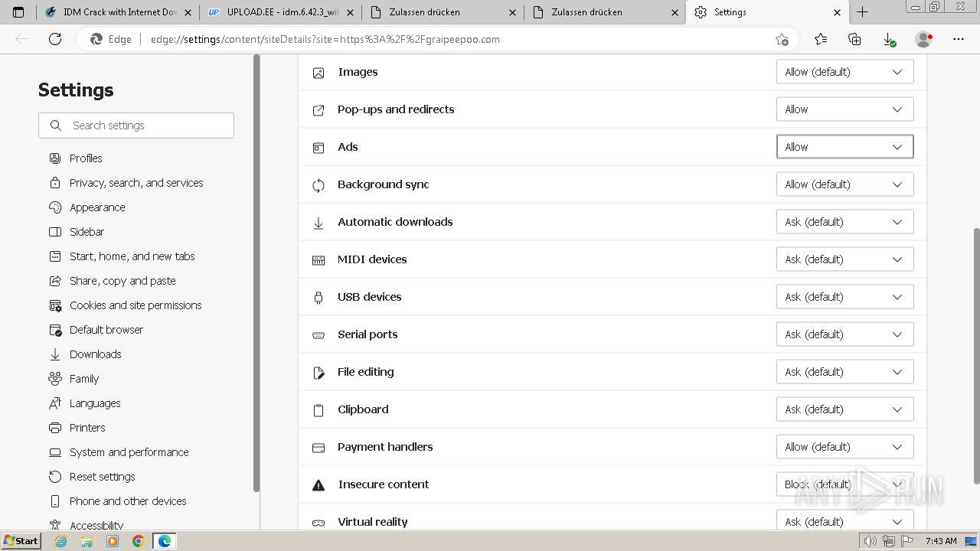The width and height of the screenshot is (980, 551).
Task: Open Family settings section
Action: (x=84, y=379)
